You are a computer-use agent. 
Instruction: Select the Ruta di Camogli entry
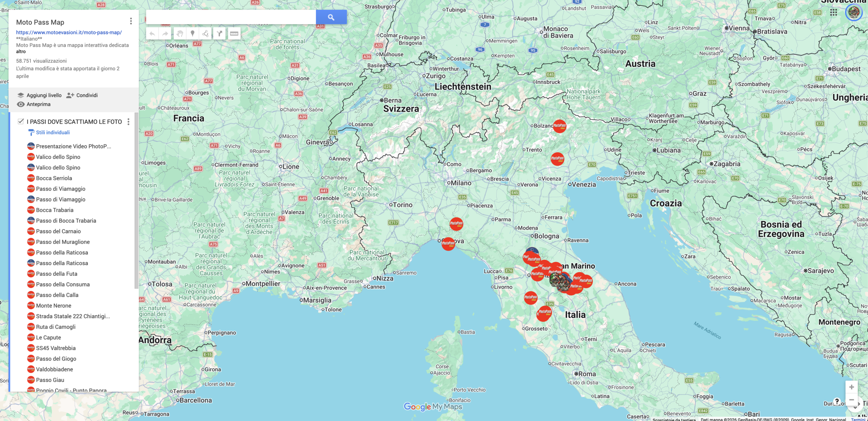56,327
